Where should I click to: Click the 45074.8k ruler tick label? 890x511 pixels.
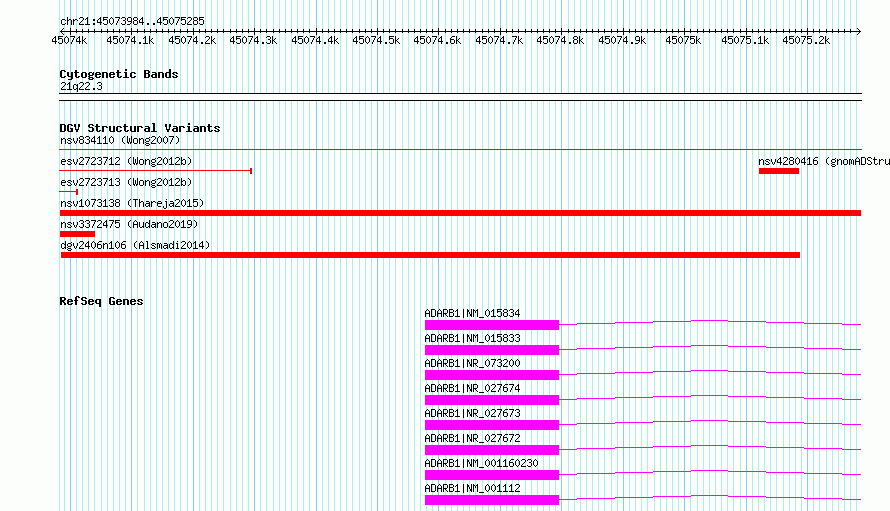(560, 40)
